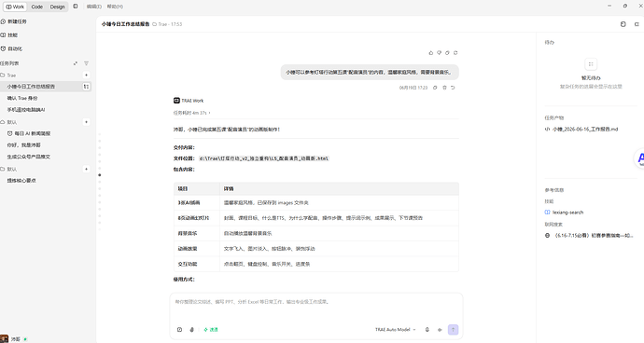Add a task in the cloud 默认 group
Screen dimensions: 644x343
click(86, 122)
